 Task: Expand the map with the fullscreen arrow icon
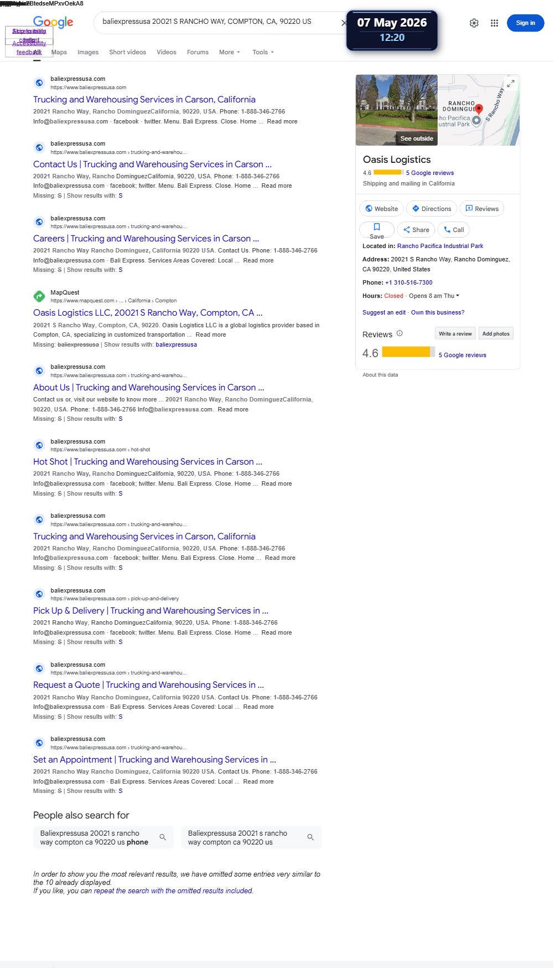[511, 84]
